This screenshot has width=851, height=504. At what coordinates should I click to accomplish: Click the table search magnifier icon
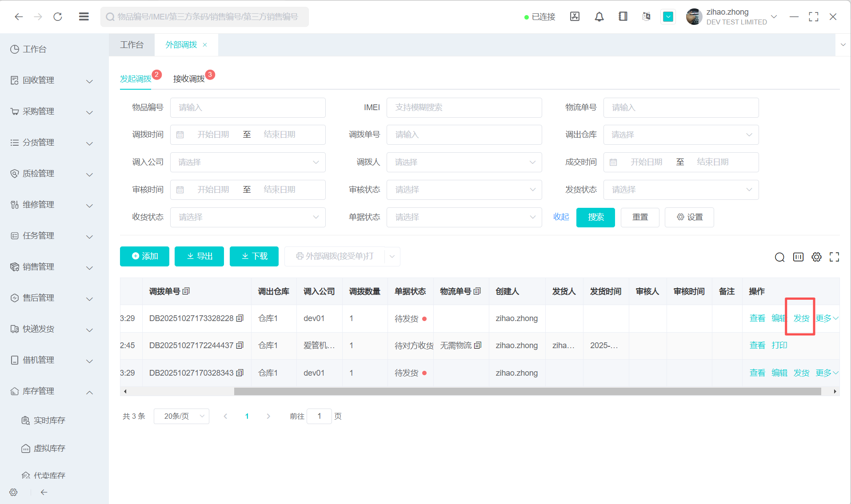[779, 257]
